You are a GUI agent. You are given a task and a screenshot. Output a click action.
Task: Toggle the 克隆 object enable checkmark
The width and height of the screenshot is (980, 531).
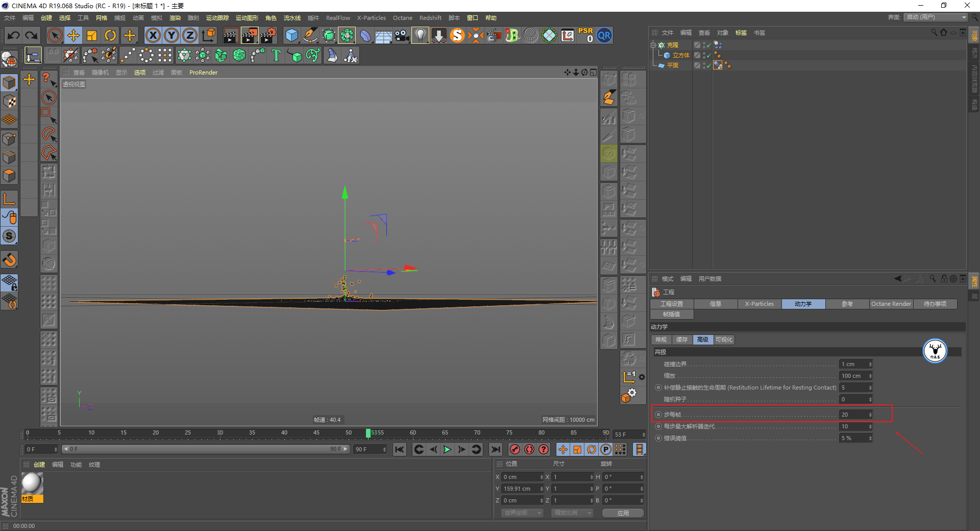[x=708, y=45]
